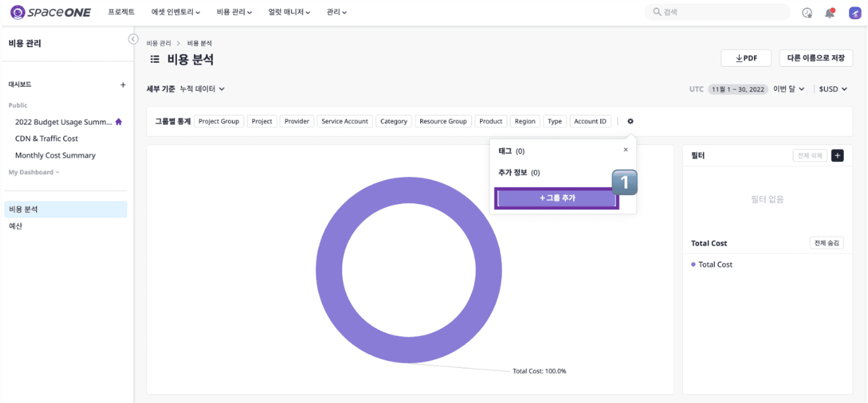The width and height of the screenshot is (868, 403).
Task: Toggle the Resource Group grouping
Action: tap(443, 121)
